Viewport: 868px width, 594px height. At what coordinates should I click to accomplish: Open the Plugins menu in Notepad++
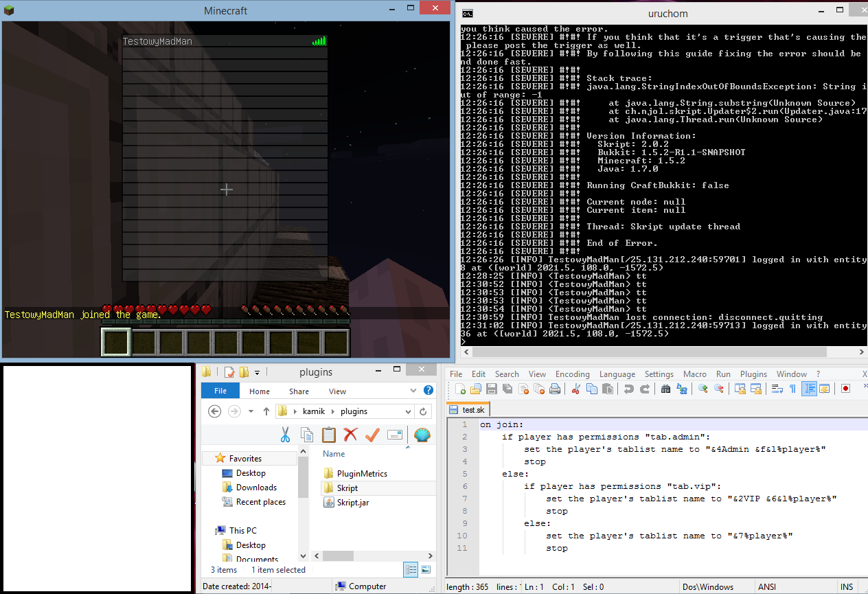[753, 374]
